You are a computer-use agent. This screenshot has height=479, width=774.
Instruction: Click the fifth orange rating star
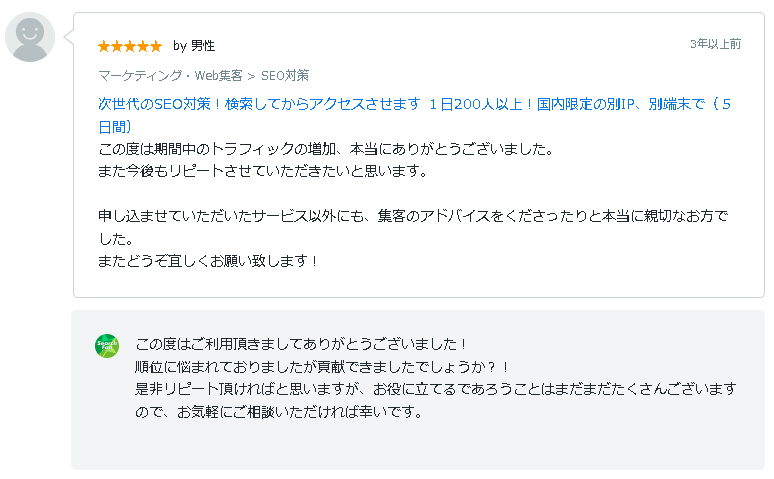coord(156,46)
